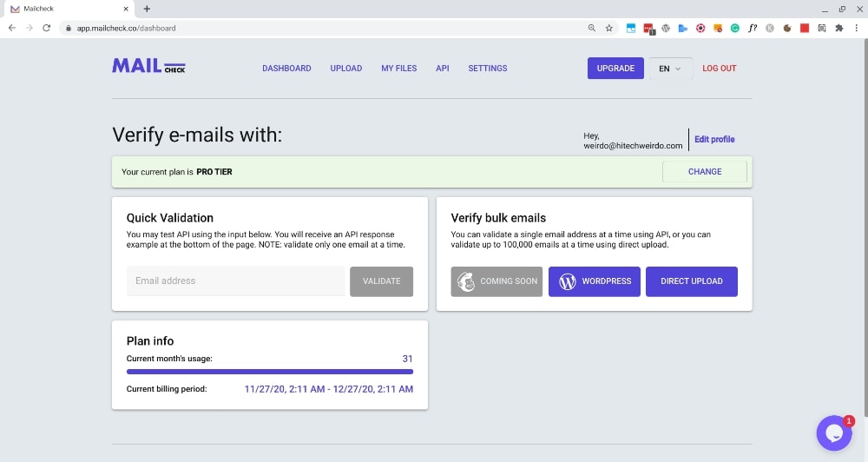Click the UPGRADE button
The image size is (868, 462).
[x=615, y=68]
